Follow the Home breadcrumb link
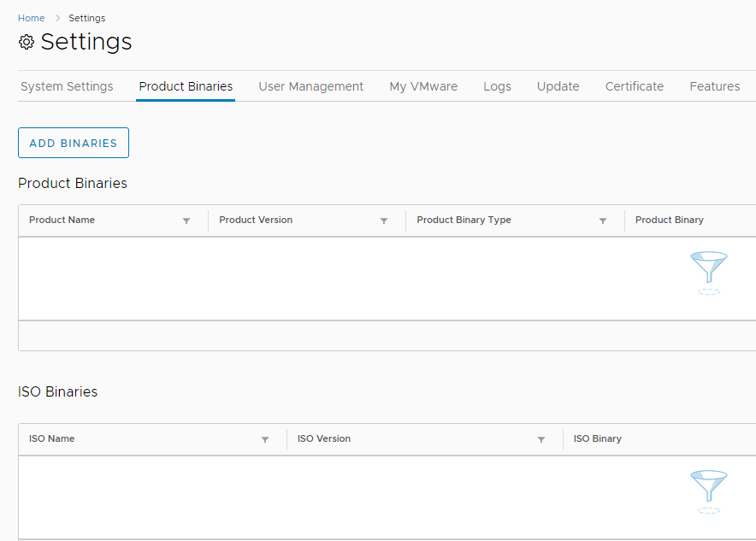This screenshot has width=756, height=541. tap(32, 18)
